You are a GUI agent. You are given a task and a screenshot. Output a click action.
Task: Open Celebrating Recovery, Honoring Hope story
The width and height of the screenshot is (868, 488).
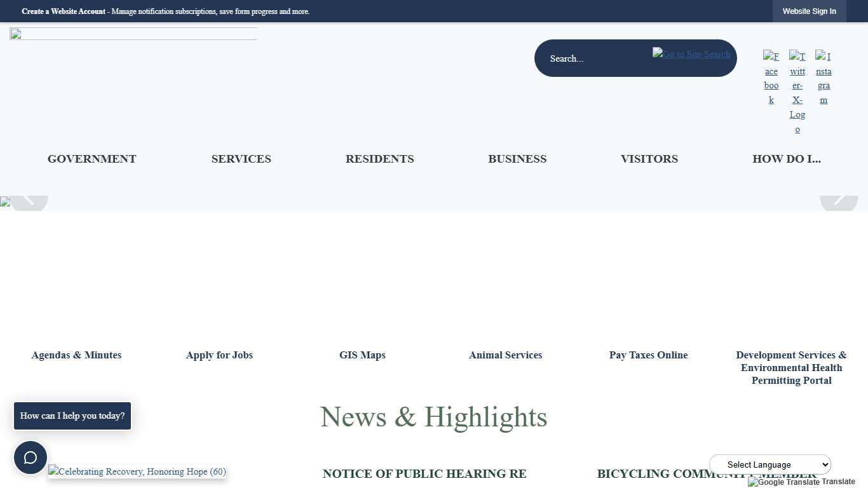tap(137, 471)
